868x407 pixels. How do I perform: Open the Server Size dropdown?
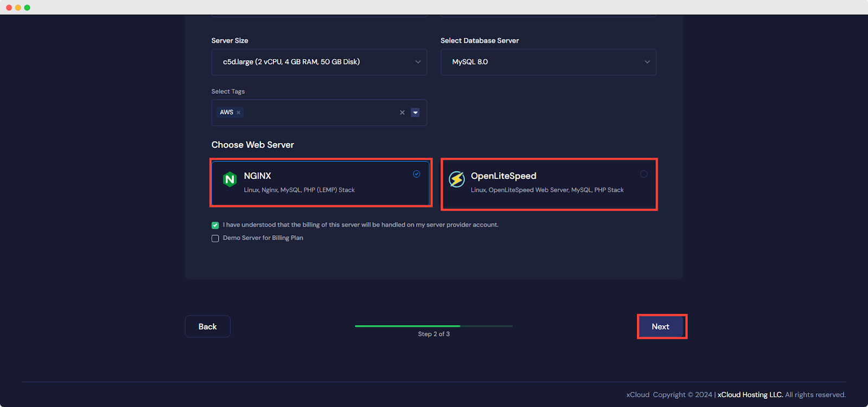click(x=318, y=62)
